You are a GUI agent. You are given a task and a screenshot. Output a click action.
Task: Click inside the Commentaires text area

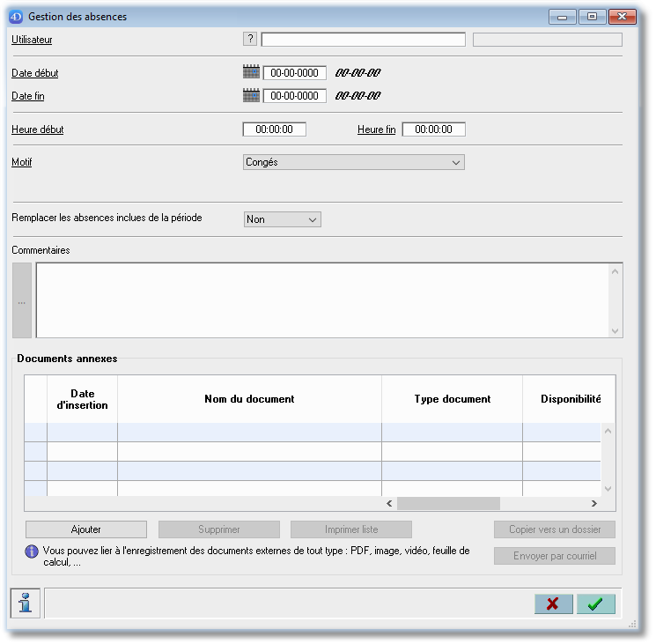[x=323, y=300]
